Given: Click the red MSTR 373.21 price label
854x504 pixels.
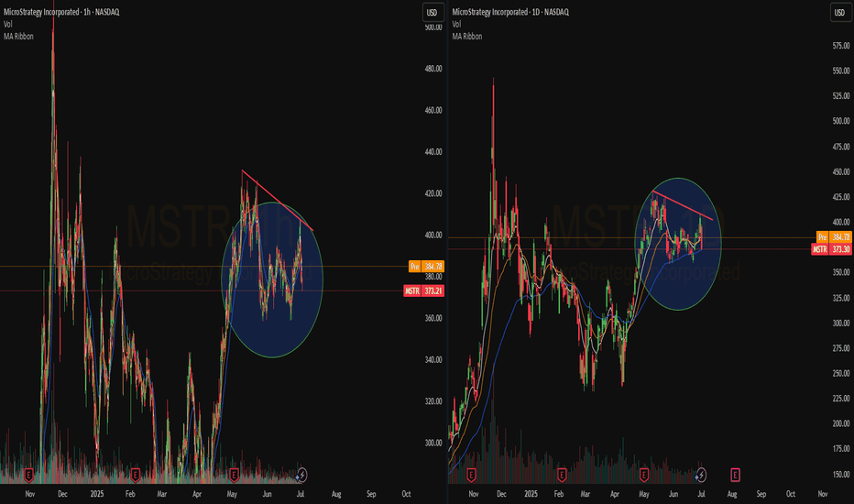Looking at the screenshot, I should [424, 291].
